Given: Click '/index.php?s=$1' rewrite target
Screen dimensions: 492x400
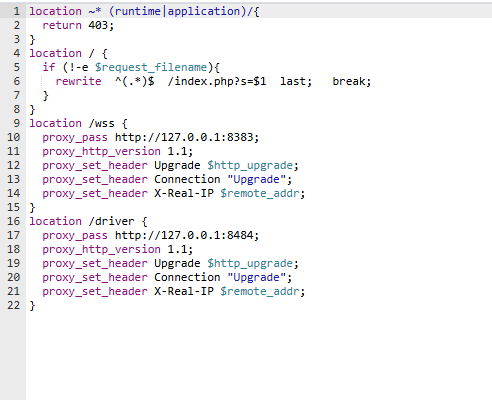Looking at the screenshot, I should [217, 81].
